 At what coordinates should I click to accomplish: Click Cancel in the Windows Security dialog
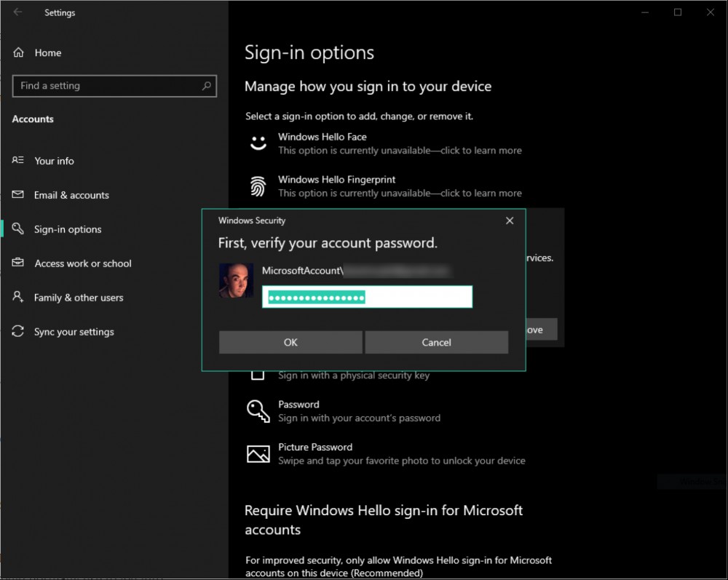point(436,343)
